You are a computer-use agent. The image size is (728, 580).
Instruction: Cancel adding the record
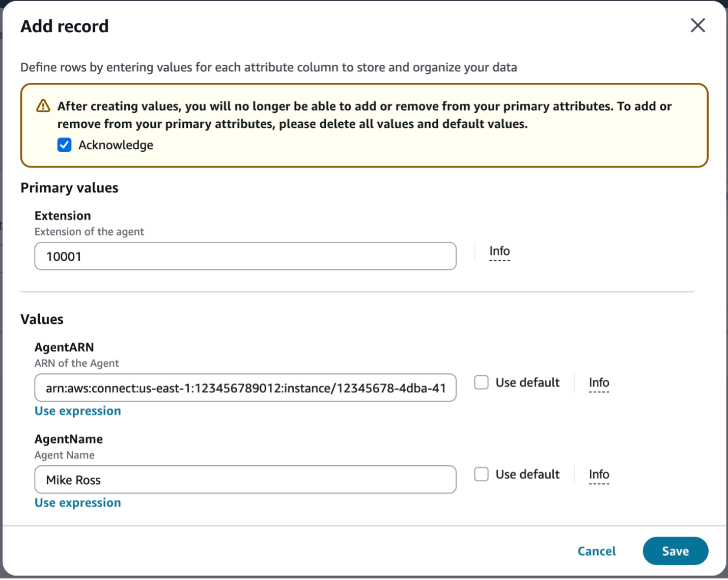click(x=596, y=551)
